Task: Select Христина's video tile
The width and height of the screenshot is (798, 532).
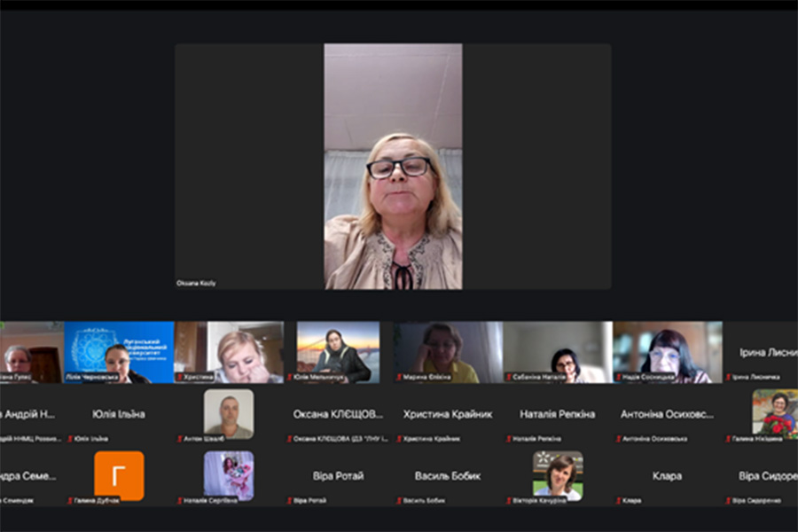Action: (x=229, y=352)
